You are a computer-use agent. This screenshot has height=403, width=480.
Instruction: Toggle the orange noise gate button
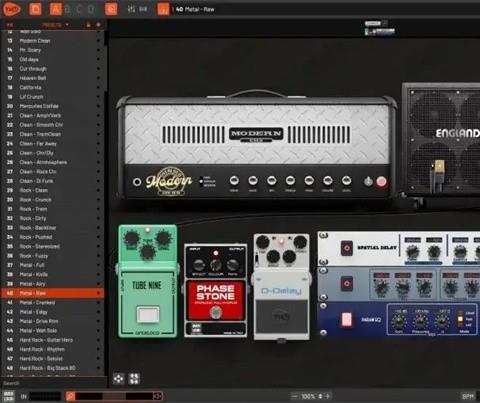(x=70, y=396)
